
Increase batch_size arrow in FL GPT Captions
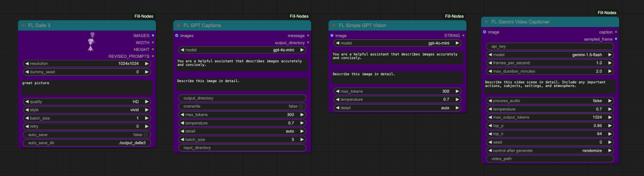pyautogui.click(x=302, y=140)
